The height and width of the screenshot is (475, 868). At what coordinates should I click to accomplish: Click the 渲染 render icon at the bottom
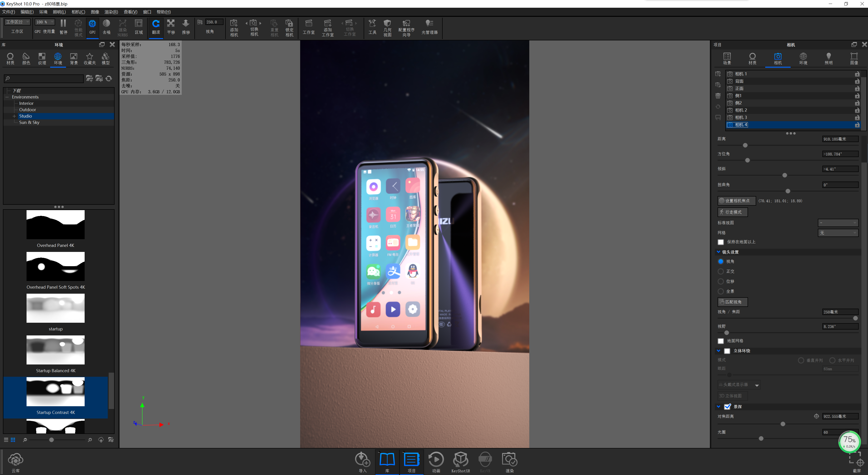point(510,461)
